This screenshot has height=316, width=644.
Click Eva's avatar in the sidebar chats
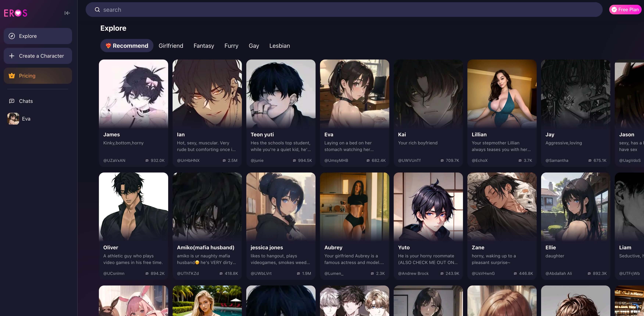pyautogui.click(x=13, y=118)
